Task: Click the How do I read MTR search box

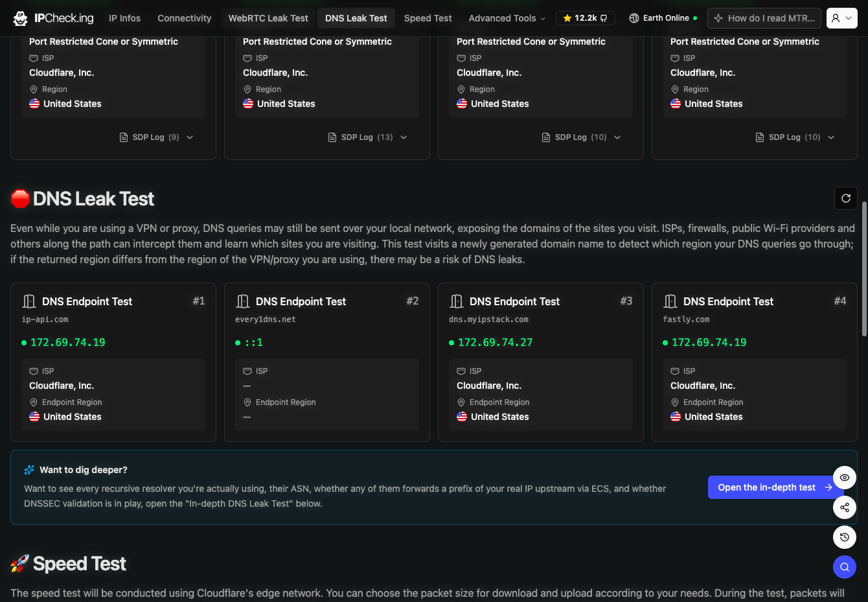Action: tap(764, 18)
